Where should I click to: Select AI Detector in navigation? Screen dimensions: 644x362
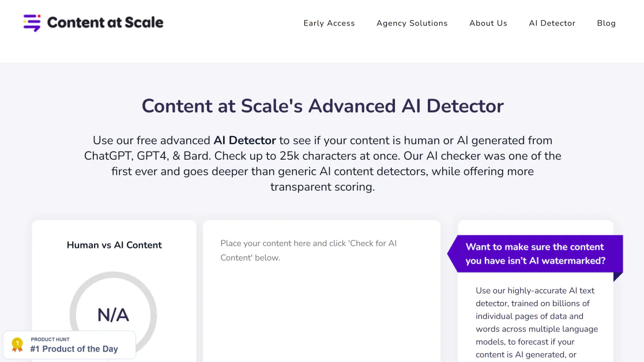[x=552, y=24]
